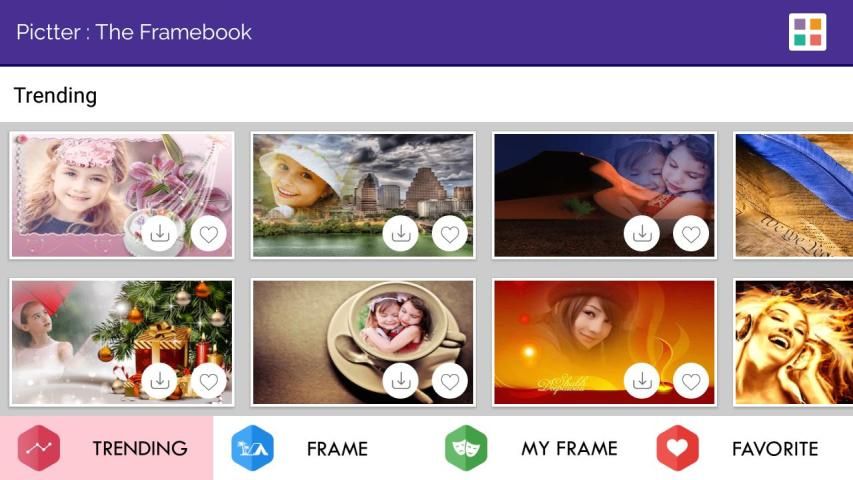Favorite the red sunset frame

tap(691, 381)
